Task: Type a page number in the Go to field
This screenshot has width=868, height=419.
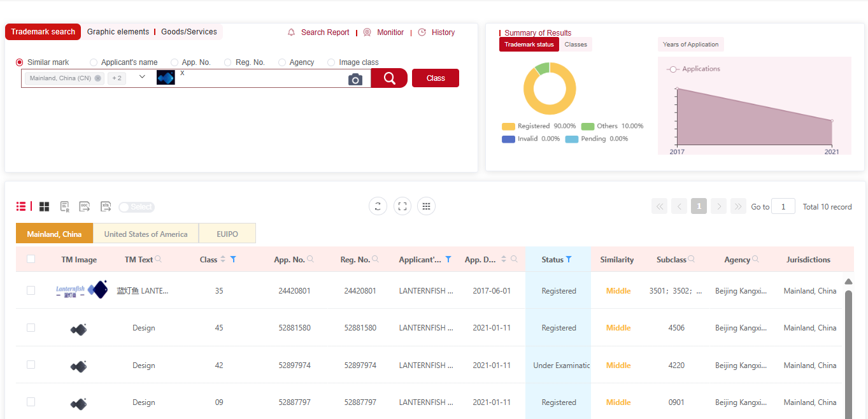Action: point(783,206)
